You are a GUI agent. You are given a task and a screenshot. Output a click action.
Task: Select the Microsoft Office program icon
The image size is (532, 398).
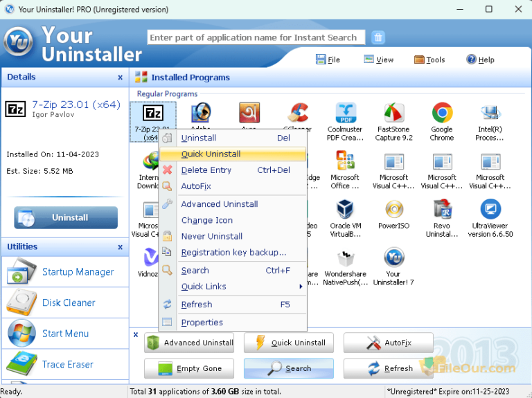[345, 161]
